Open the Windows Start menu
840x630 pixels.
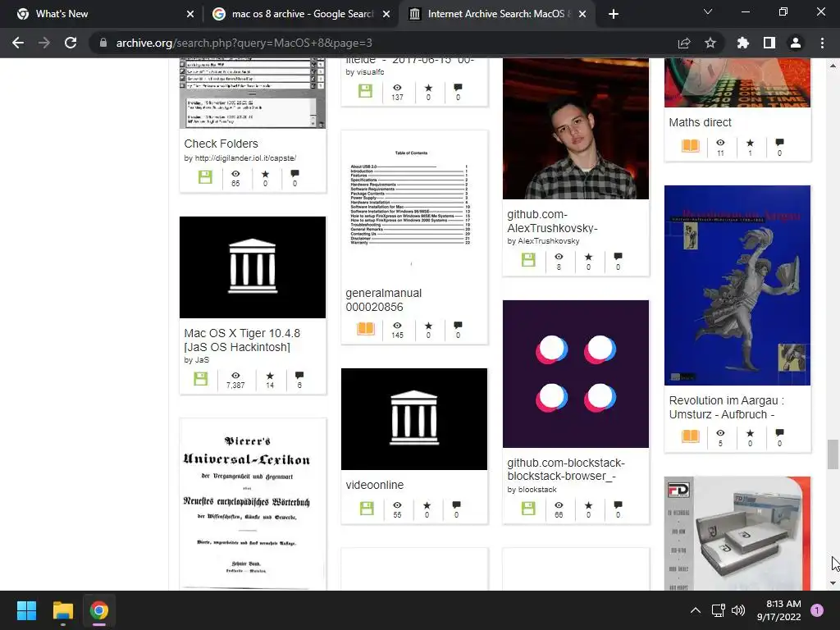tap(26, 610)
